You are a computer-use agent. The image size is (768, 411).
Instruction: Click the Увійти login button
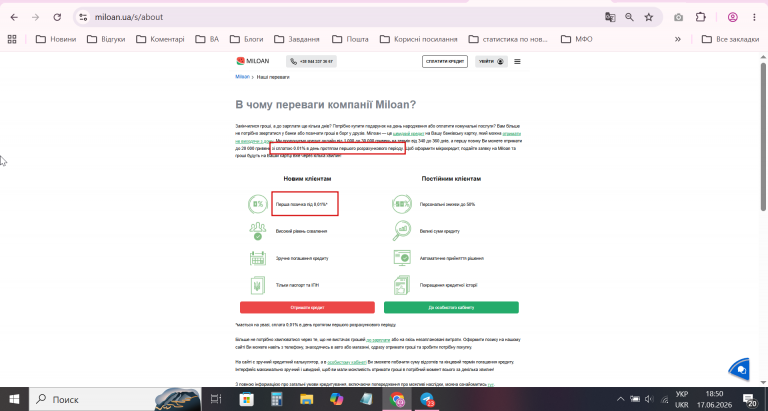click(x=491, y=61)
